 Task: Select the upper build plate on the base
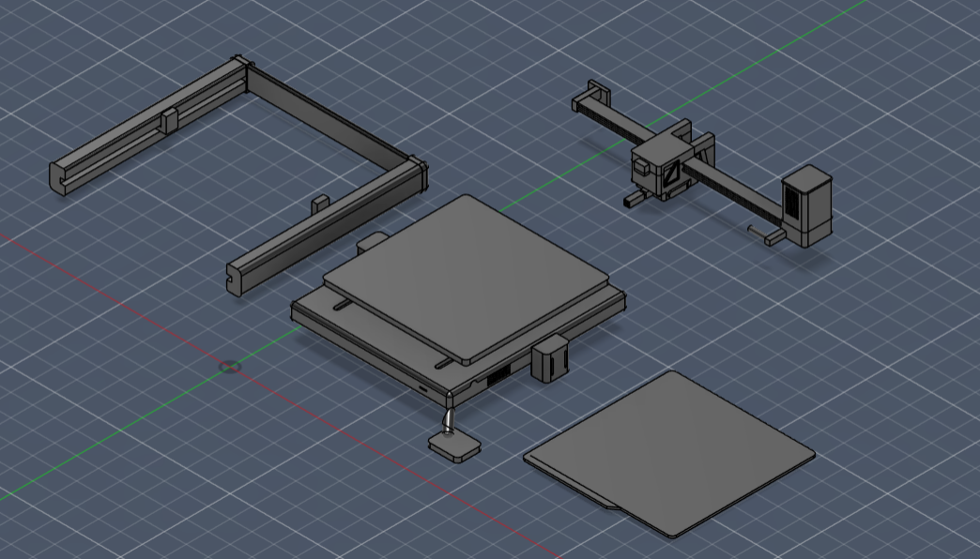466,278
